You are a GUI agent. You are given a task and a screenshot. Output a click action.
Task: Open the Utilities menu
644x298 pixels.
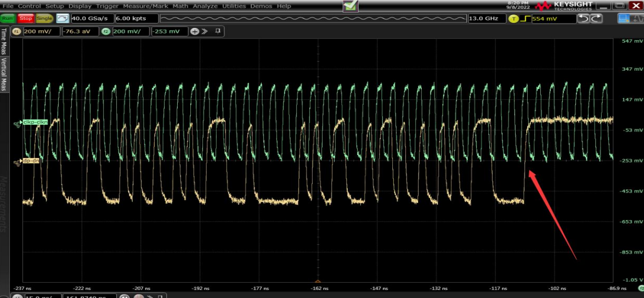coord(235,6)
